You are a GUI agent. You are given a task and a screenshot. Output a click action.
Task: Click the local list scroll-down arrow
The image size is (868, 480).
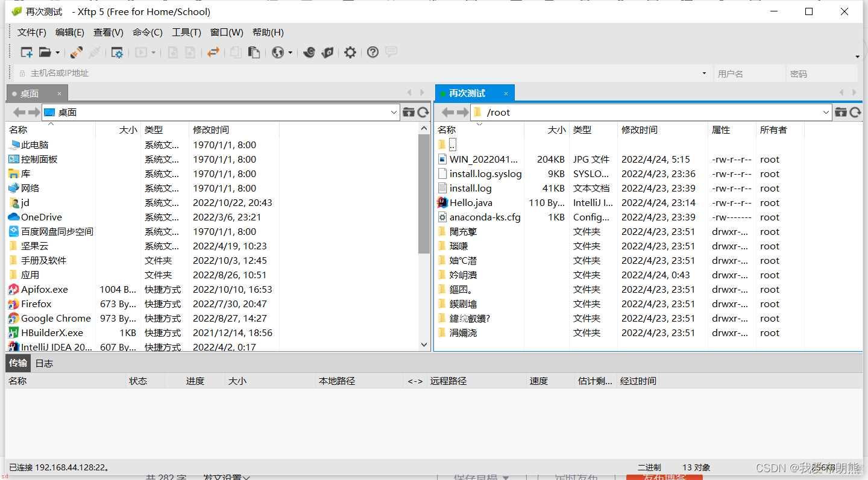tap(424, 345)
